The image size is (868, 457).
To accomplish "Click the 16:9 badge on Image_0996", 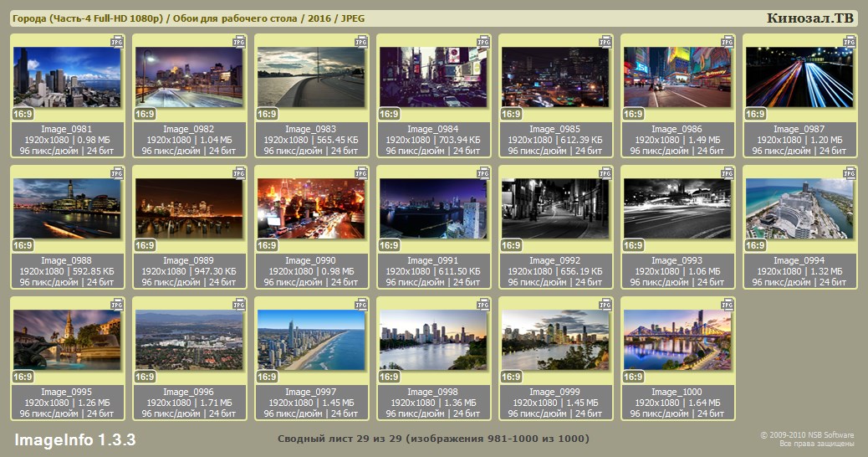I will coord(145,377).
